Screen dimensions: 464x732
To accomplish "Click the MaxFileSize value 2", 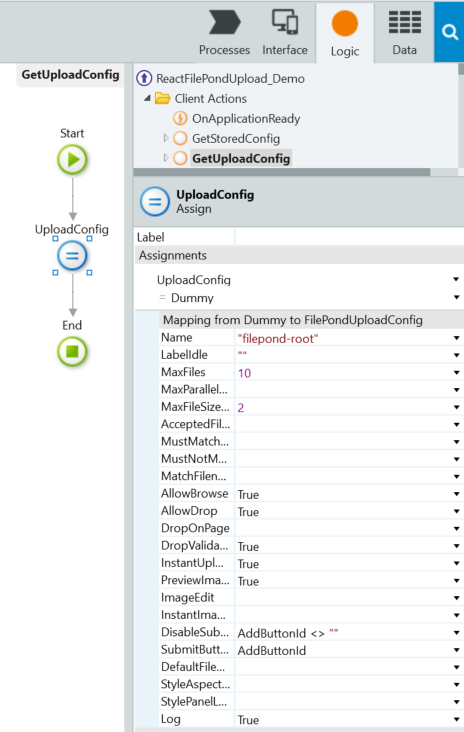I will 241,408.
